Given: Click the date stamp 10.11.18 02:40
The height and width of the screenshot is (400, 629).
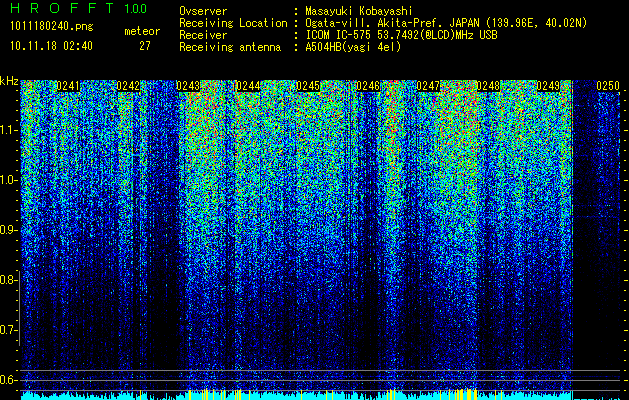Looking at the screenshot, I should [x=51, y=46].
